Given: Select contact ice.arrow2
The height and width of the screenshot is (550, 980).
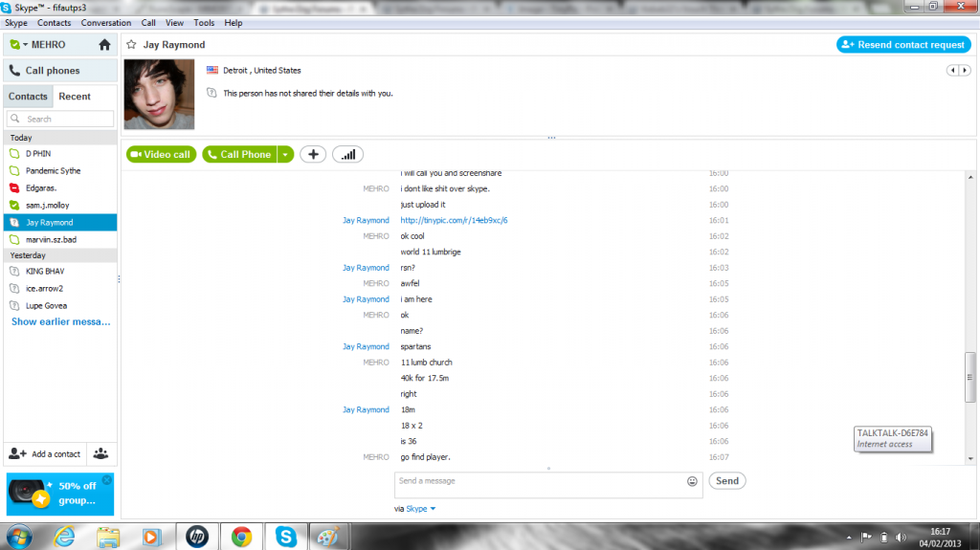Looking at the screenshot, I should tap(60, 289).
